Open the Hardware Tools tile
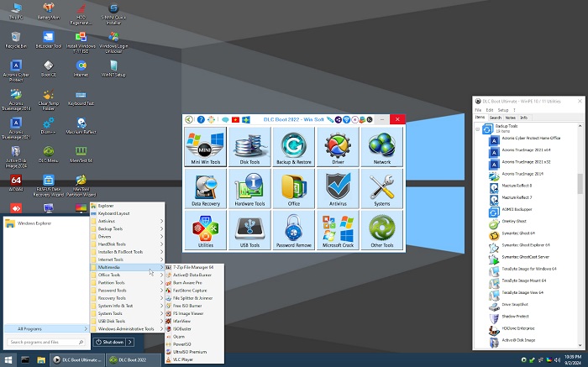The width and height of the screenshot is (588, 367). (249, 188)
